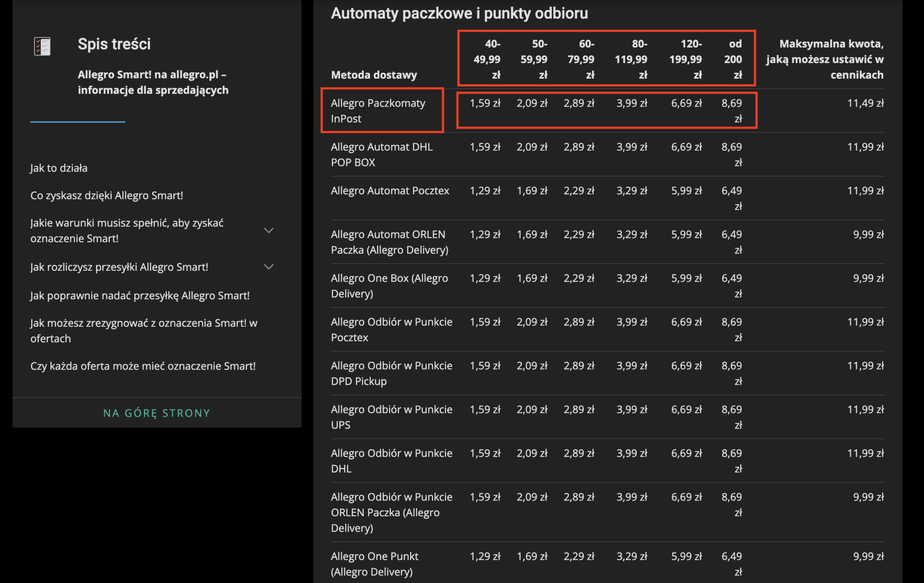Viewport: 924px width, 583px height.
Task: Click 5,99 zł in Allegro One Box row
Action: tap(686, 278)
